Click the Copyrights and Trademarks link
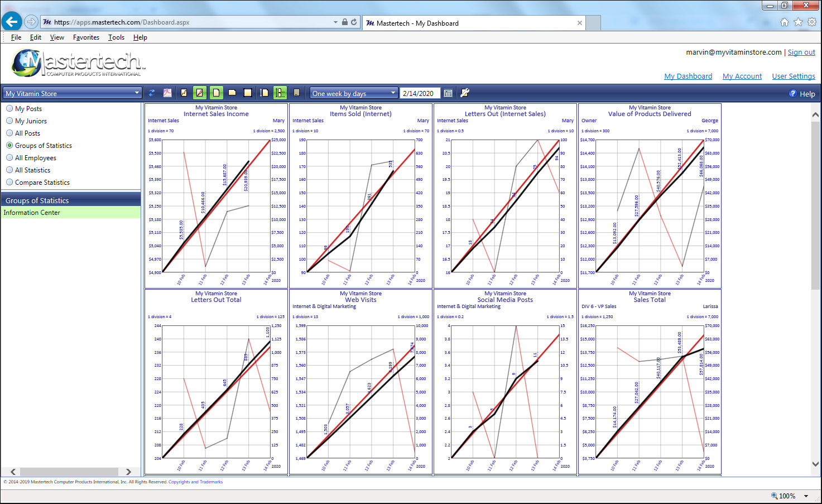The height and width of the screenshot is (504, 822). pyautogui.click(x=195, y=482)
